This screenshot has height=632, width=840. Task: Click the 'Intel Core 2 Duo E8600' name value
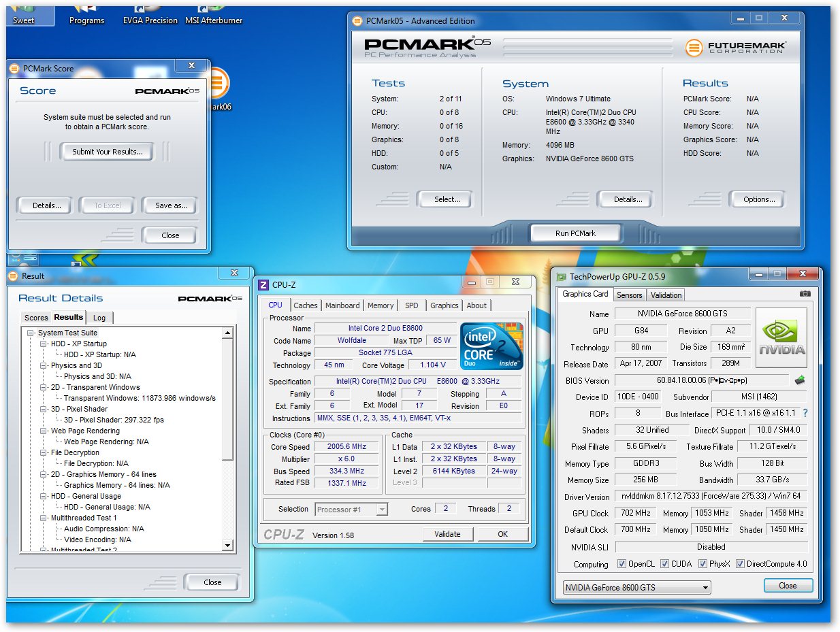[385, 329]
